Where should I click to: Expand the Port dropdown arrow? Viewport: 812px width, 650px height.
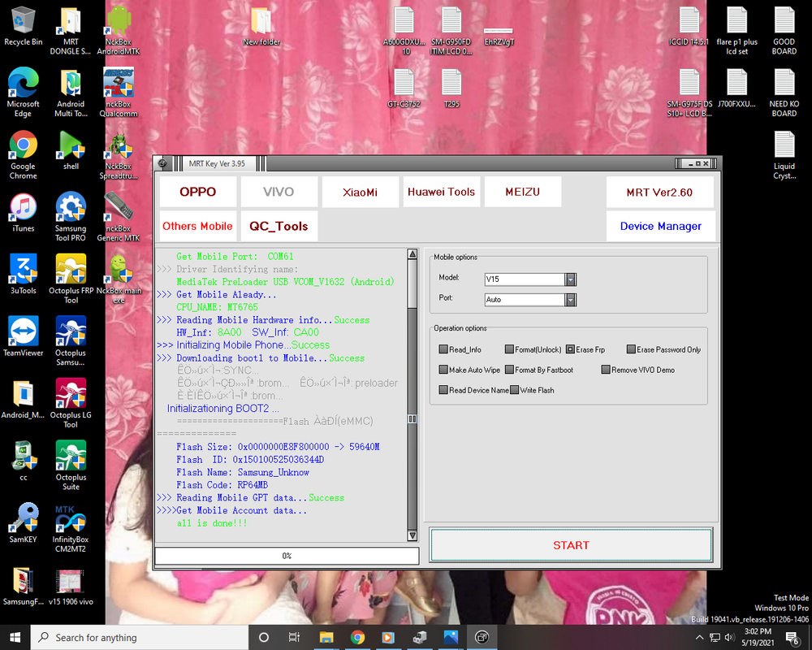point(571,300)
